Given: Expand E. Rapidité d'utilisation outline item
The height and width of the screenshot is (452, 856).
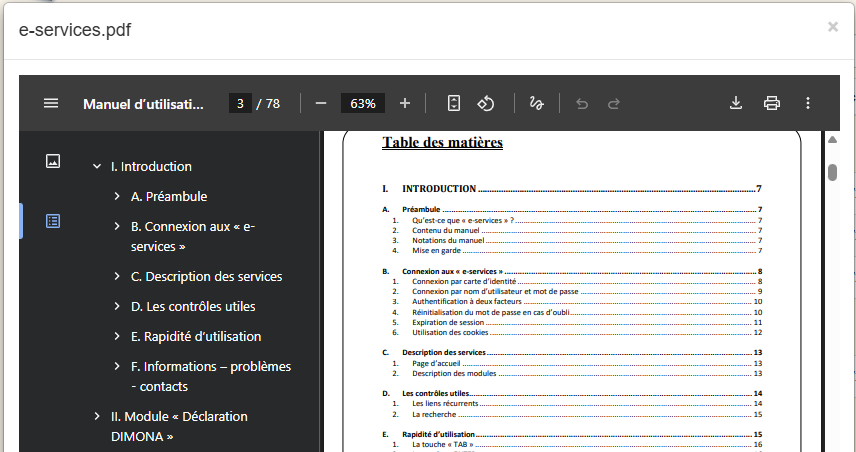Looking at the screenshot, I should tap(117, 336).
